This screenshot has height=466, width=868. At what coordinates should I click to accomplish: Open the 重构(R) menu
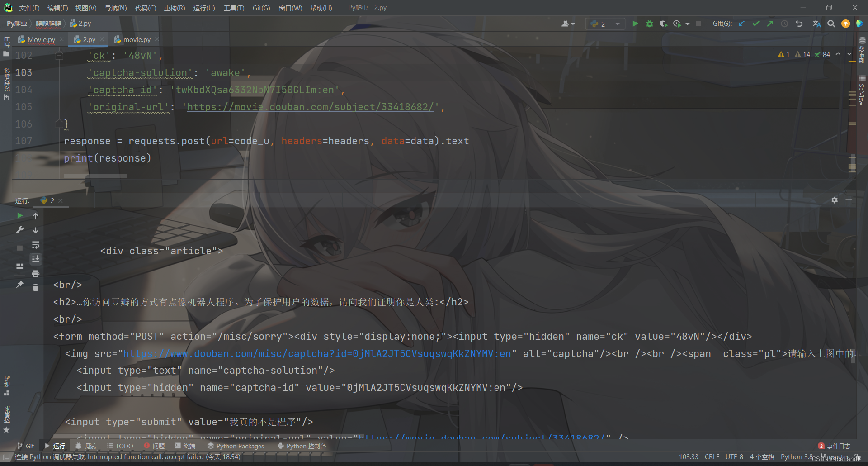(175, 8)
